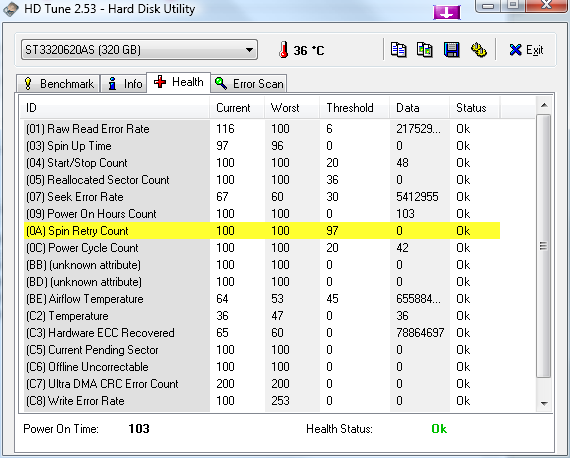Viewport: 570px width, 458px height.
Task: Click the Data column header
Action: [420, 108]
